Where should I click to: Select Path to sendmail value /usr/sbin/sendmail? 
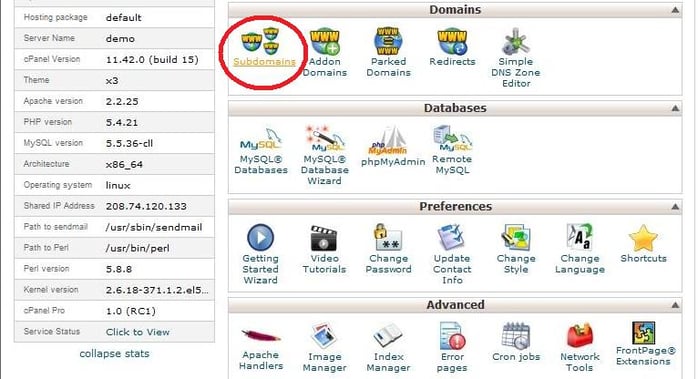click(154, 228)
